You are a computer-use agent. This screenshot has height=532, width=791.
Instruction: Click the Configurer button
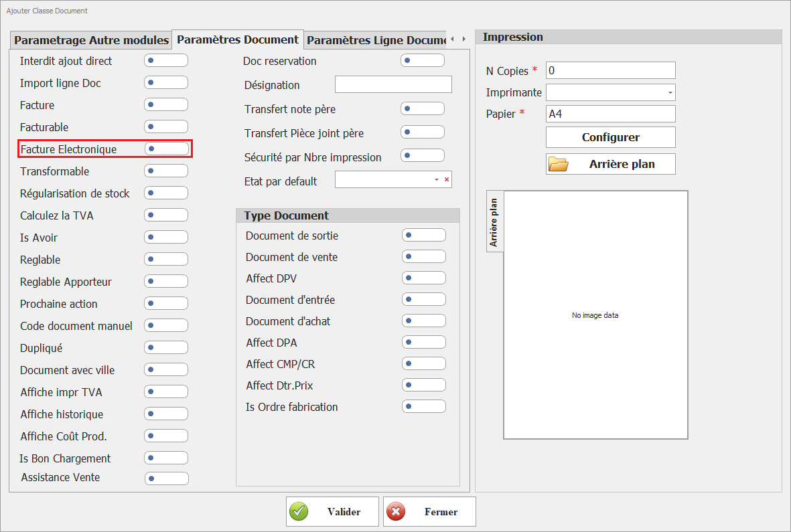[610, 137]
